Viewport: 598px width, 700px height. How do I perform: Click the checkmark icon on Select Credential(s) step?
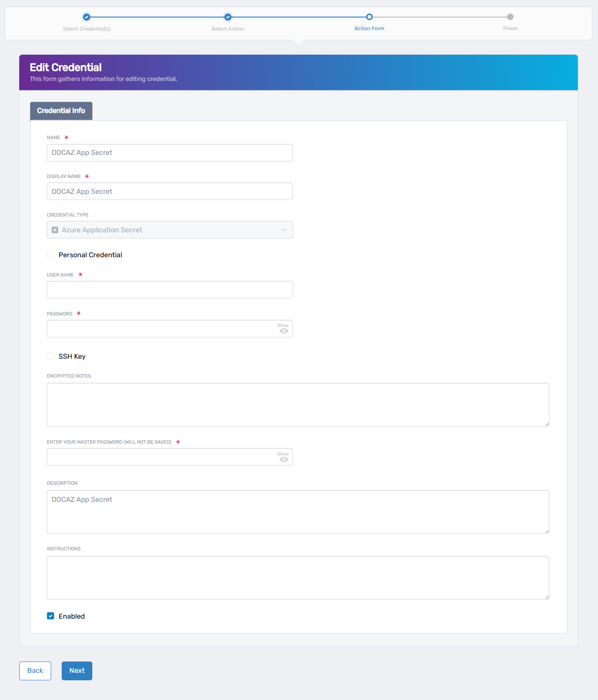tap(86, 17)
